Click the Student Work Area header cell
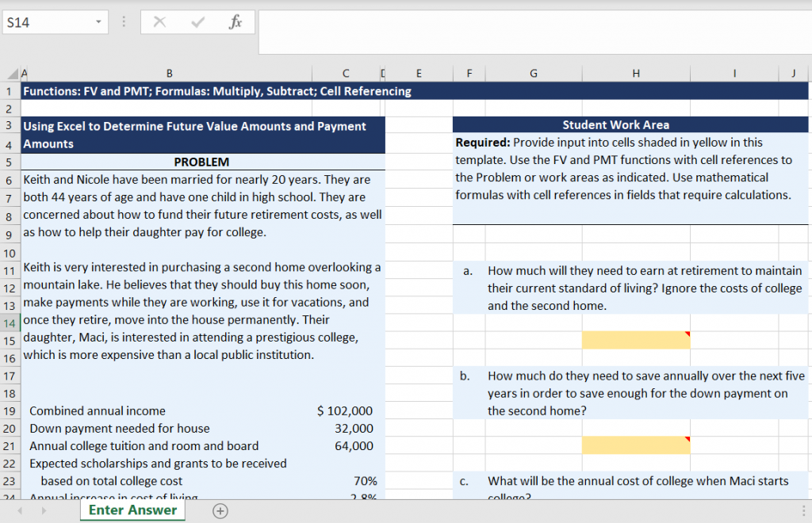The width and height of the screenshot is (812, 523). tap(615, 125)
